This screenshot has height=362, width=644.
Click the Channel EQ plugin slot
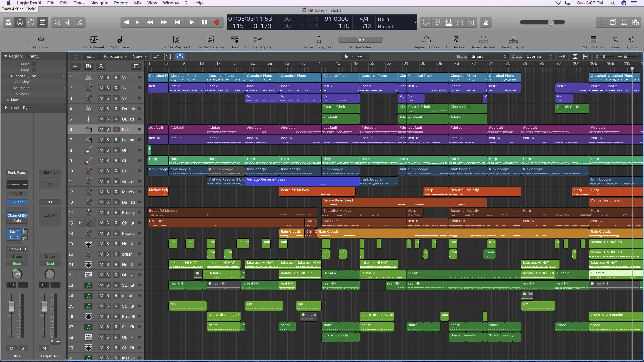tap(17, 215)
